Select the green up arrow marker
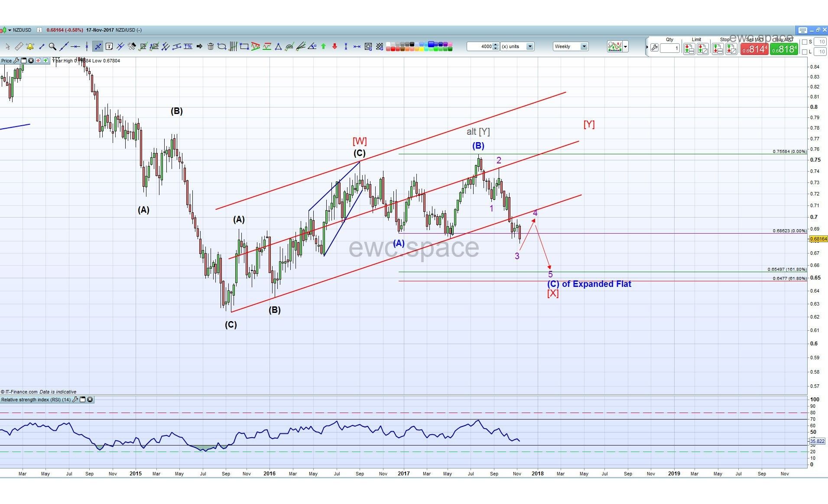The image size is (828, 504). (x=323, y=46)
